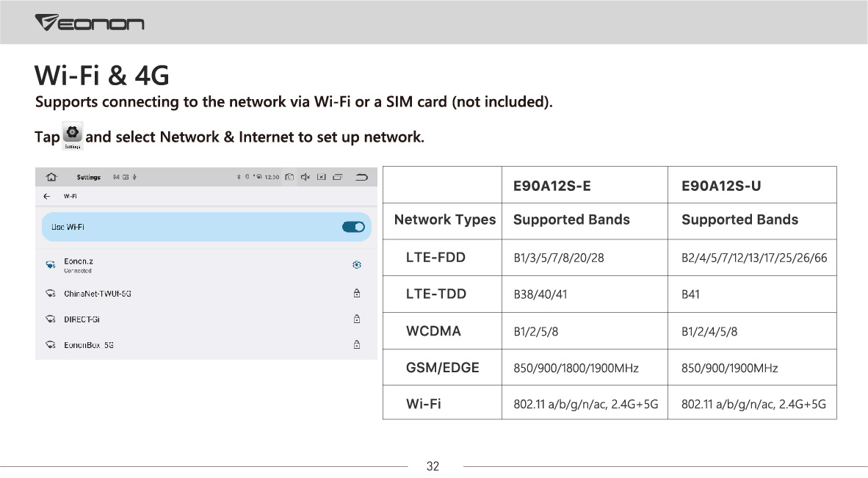868x478 pixels.
Task: Tap the Settings gear icon beside Tap
Action: click(73, 136)
